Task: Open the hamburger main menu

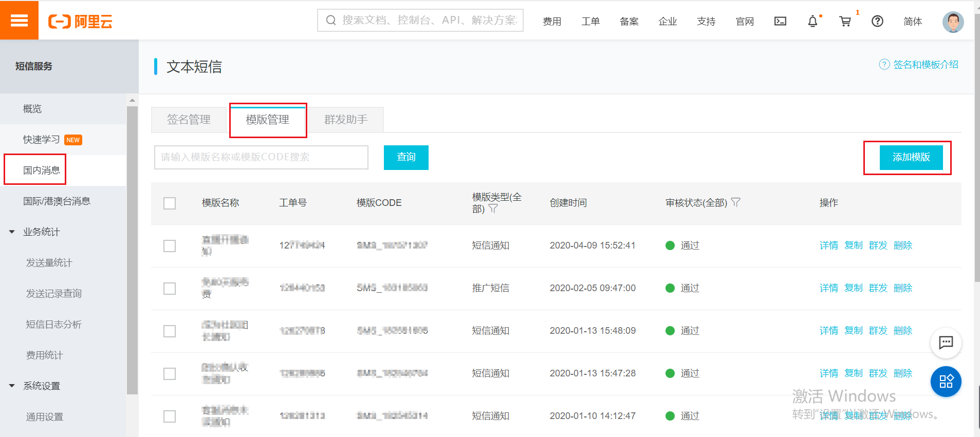Action: [x=19, y=20]
